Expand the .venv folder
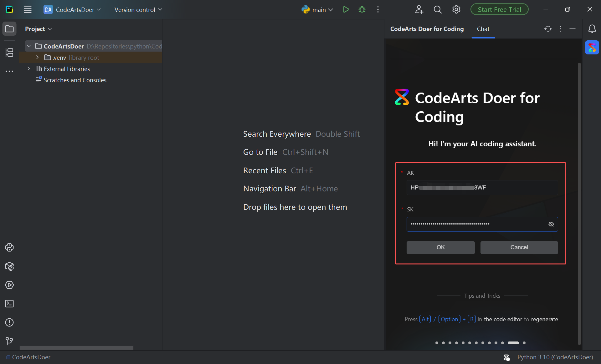Viewport: 601px width, 364px height. [37, 58]
